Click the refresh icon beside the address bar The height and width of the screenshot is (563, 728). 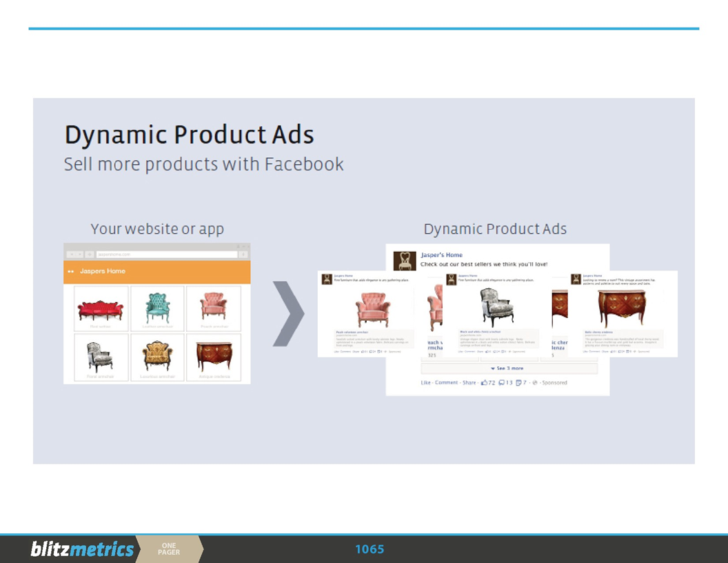coord(90,254)
